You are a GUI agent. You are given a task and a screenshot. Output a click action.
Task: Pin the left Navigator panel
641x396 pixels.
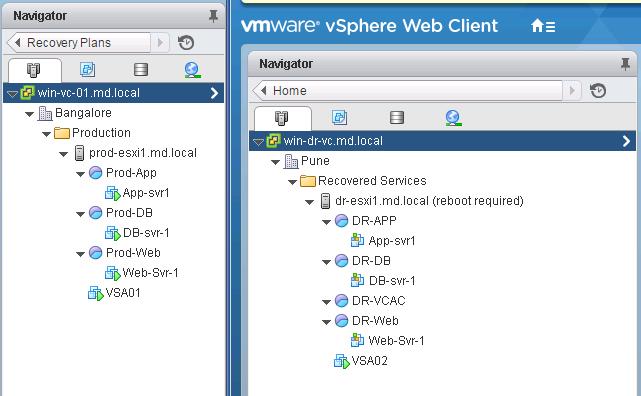coord(213,16)
